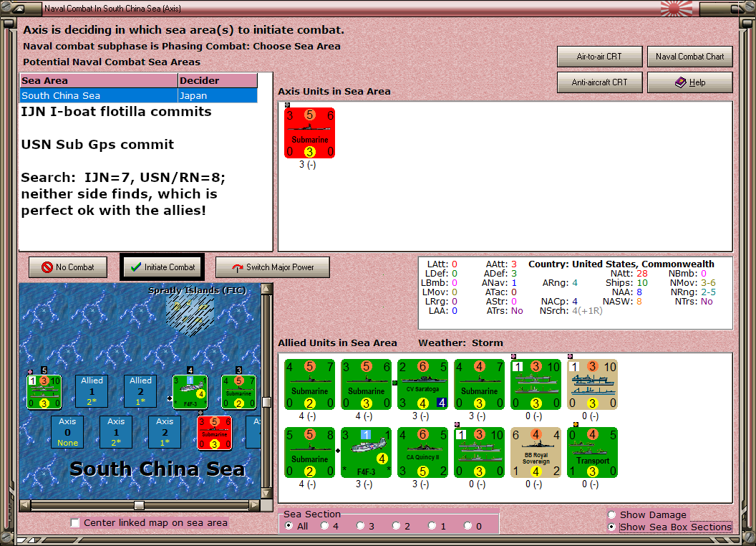Viewport: 756px width, 546px height.
Task: Enable Center linked map on sea area
Action: (74, 523)
